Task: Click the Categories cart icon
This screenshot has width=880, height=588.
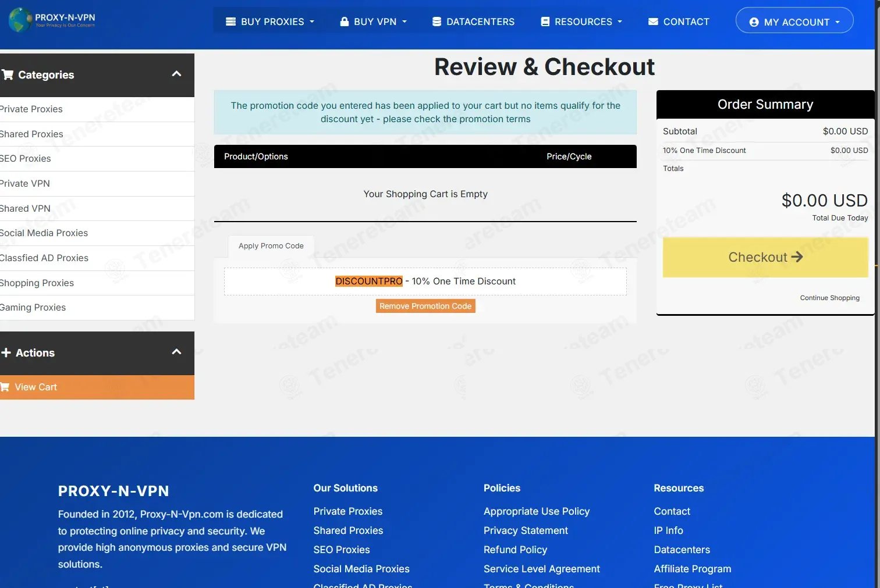Action: pyautogui.click(x=8, y=74)
